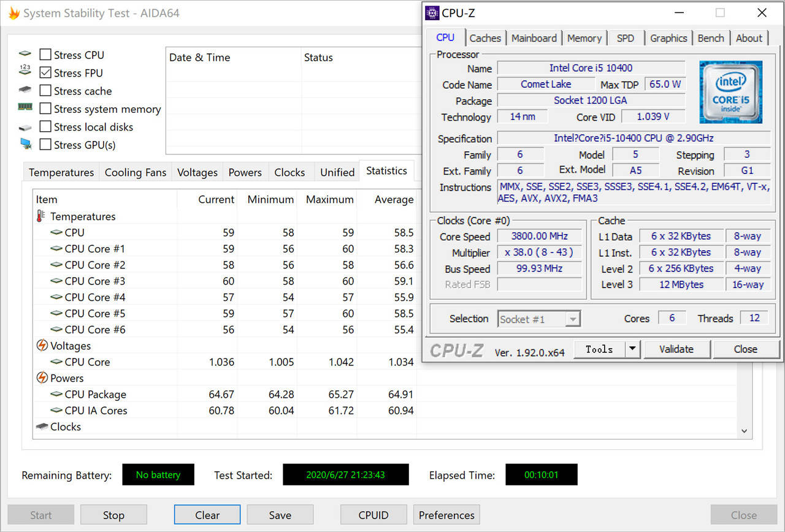Uncheck the Stress FPU checkbox

tap(45, 73)
